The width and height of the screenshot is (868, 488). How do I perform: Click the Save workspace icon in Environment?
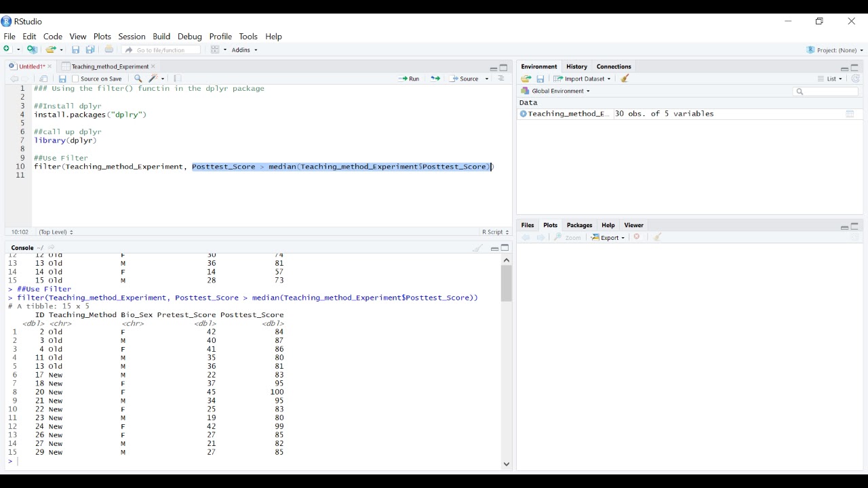(x=540, y=79)
